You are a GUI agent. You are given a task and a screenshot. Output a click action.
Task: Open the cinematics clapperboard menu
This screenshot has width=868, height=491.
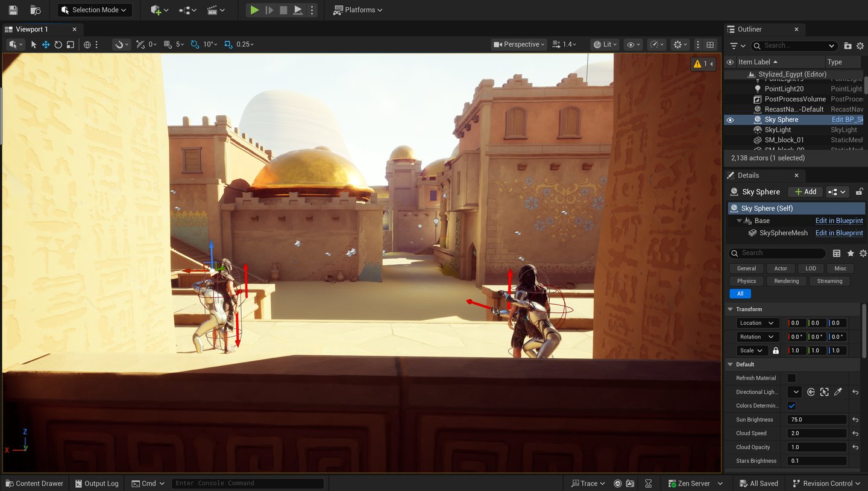click(x=216, y=10)
